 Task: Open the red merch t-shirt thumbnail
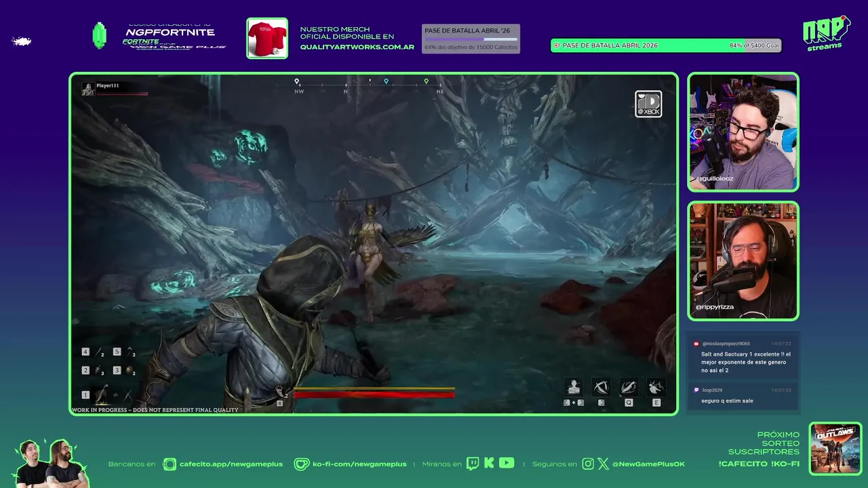pos(267,38)
